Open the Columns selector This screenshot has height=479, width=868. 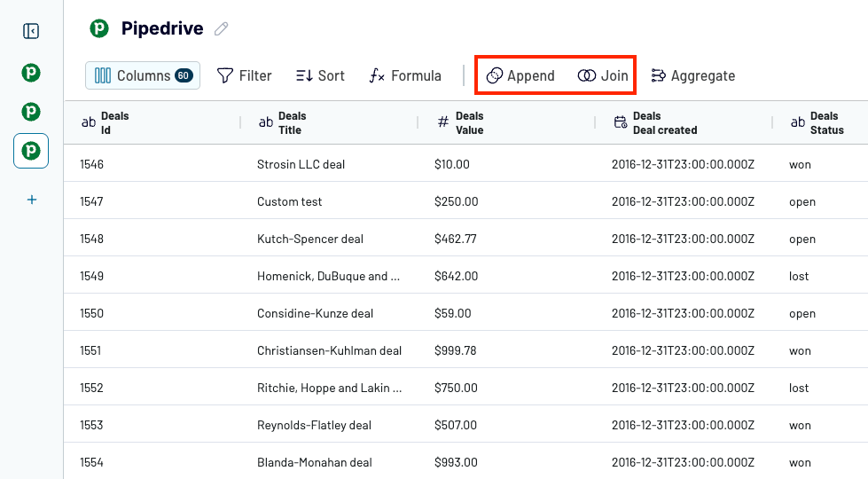tap(143, 75)
